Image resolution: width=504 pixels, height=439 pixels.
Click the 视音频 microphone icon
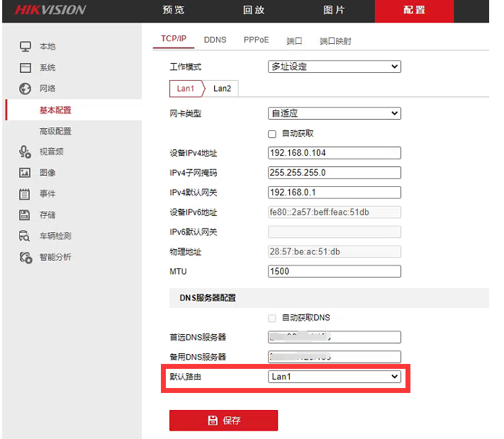25,152
